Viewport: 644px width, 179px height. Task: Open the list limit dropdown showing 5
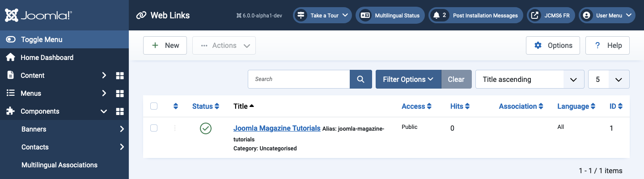click(609, 79)
